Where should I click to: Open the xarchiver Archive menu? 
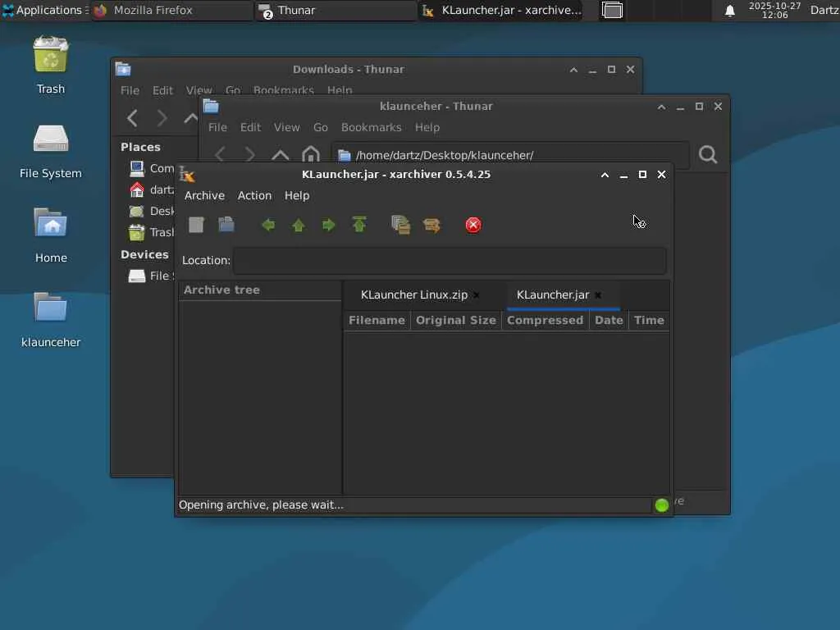(204, 195)
